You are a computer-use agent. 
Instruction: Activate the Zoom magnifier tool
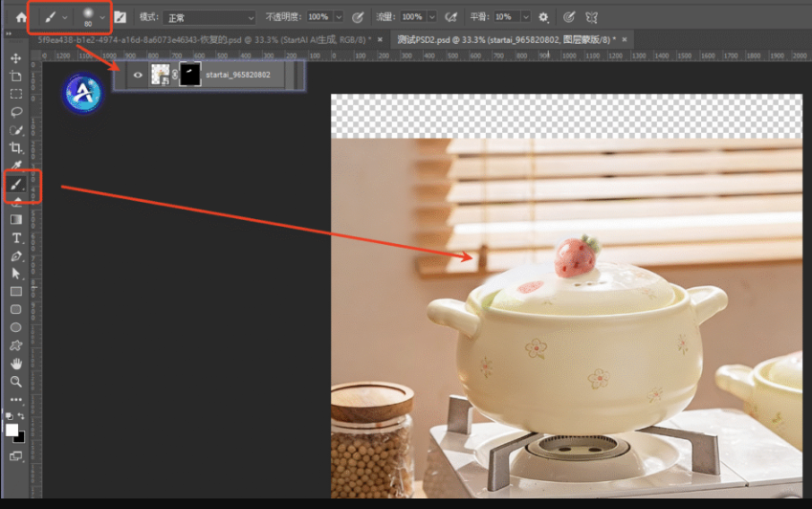pyautogui.click(x=16, y=381)
